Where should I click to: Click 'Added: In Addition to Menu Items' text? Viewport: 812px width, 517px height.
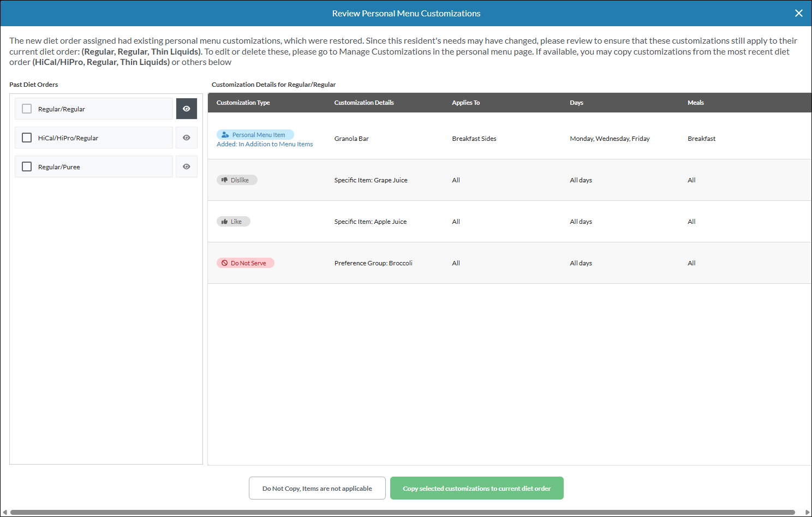pos(265,144)
